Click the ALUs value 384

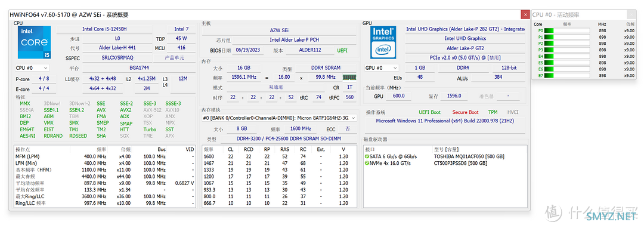tap(498, 77)
